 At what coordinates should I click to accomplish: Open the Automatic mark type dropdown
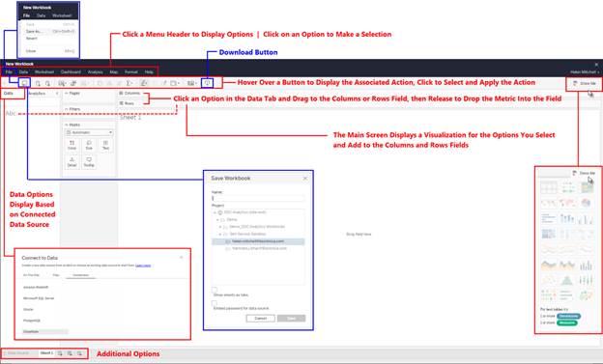tap(89, 132)
